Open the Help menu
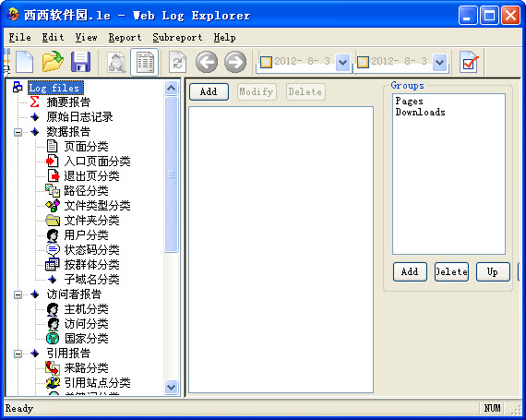Viewport: 526px width, 420px height. (x=224, y=37)
